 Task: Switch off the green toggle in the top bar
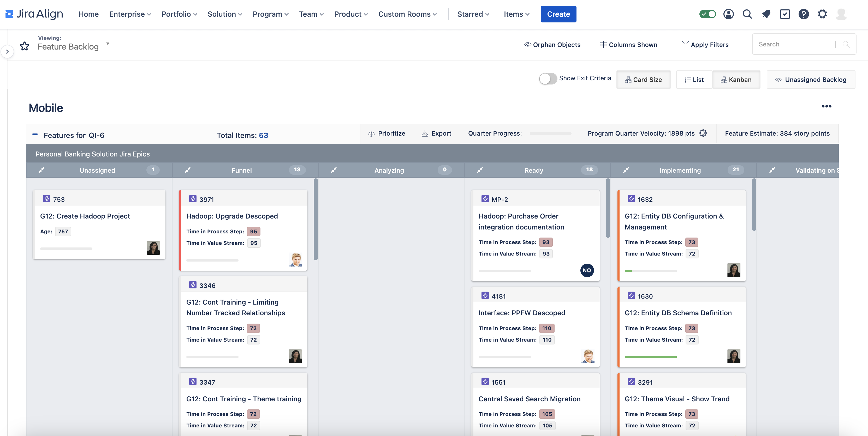click(x=708, y=14)
